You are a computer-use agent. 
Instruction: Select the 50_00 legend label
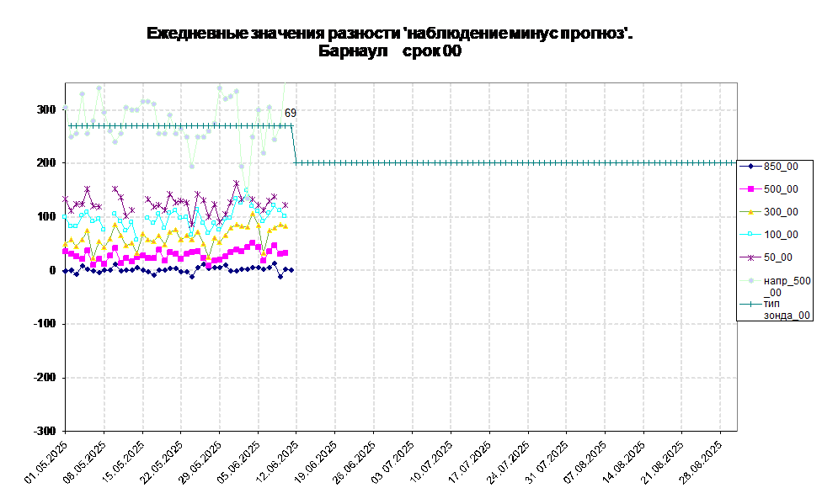coord(777,257)
